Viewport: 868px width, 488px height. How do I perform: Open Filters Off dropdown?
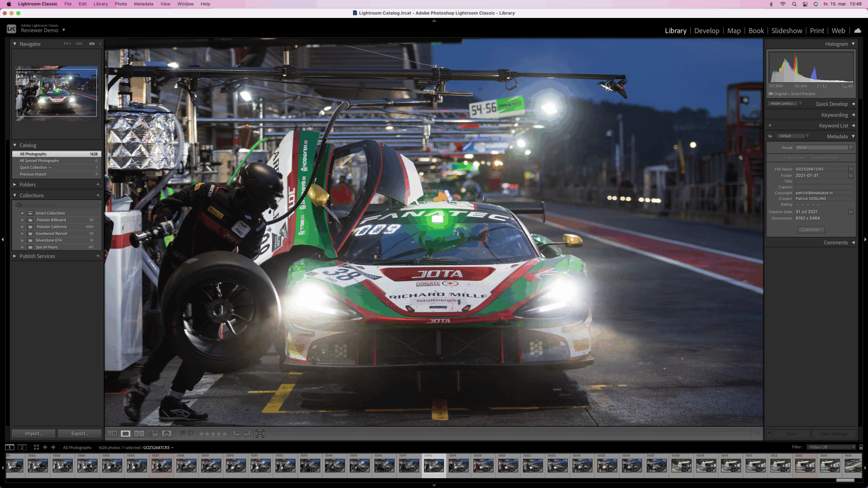[831, 447]
